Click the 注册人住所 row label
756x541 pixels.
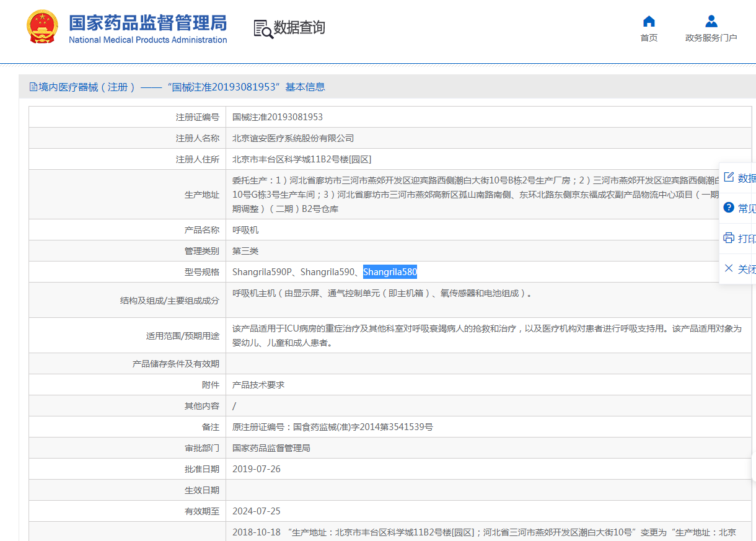point(197,159)
